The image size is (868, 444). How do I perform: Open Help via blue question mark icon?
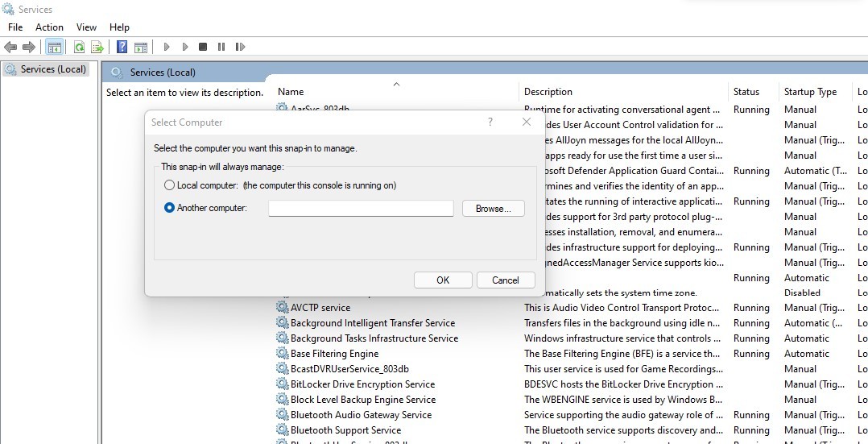coord(122,48)
